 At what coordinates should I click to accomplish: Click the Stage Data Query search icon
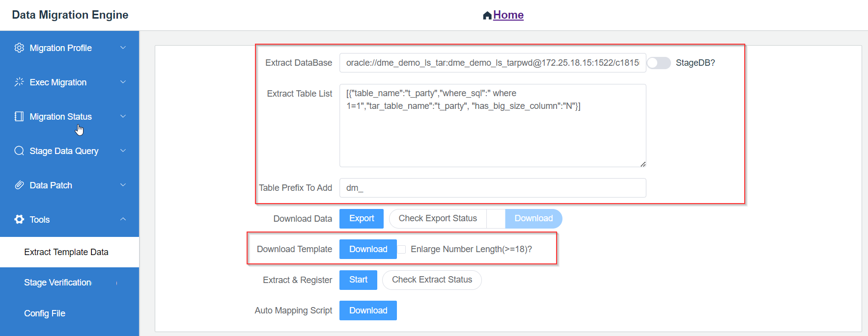tap(19, 151)
